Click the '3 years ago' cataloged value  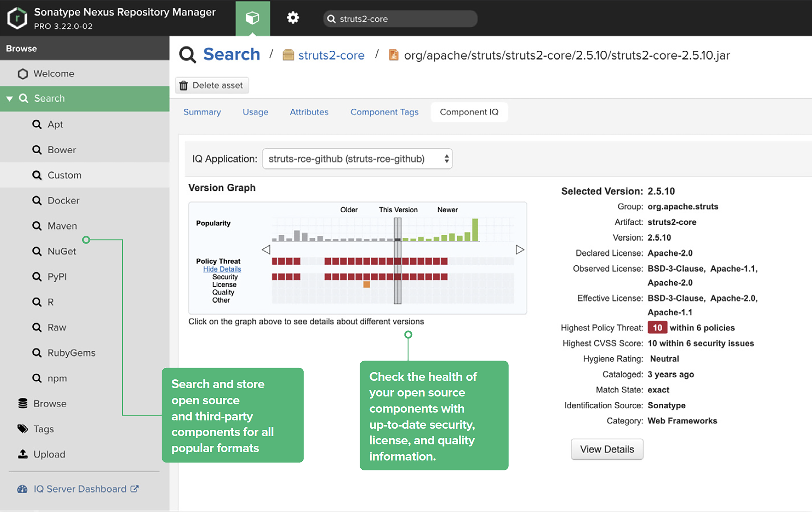(671, 374)
